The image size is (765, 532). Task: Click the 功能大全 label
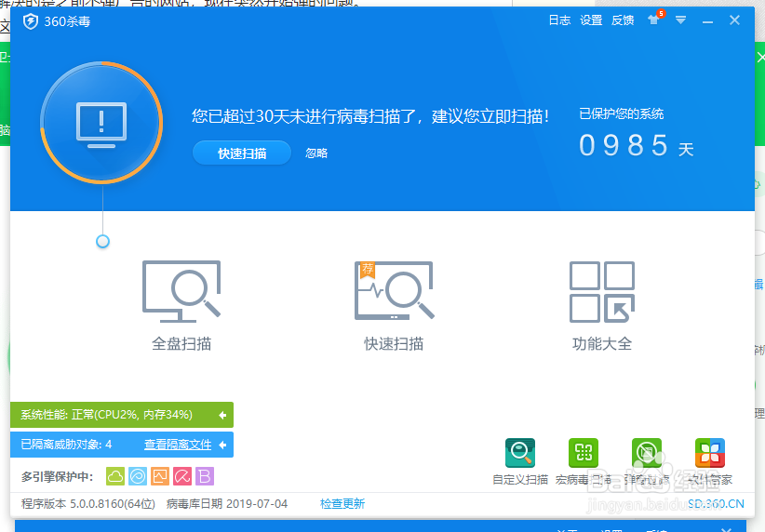pos(602,344)
